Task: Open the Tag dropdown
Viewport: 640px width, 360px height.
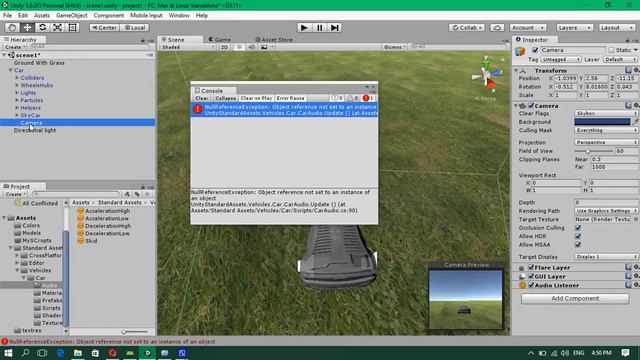Action: 561,59
